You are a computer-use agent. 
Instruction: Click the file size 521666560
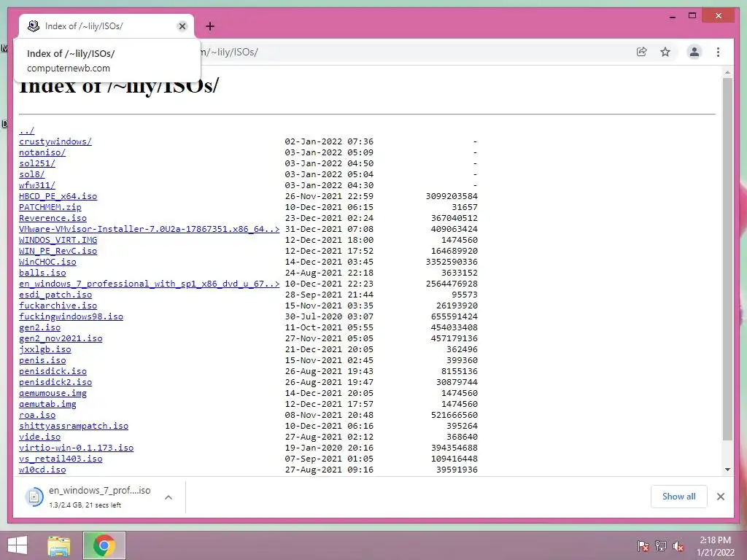click(454, 415)
